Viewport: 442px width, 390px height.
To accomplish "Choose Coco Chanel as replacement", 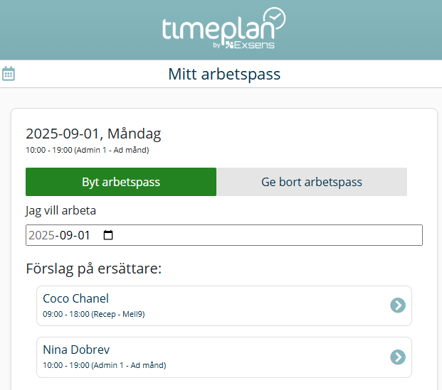I will [224, 306].
